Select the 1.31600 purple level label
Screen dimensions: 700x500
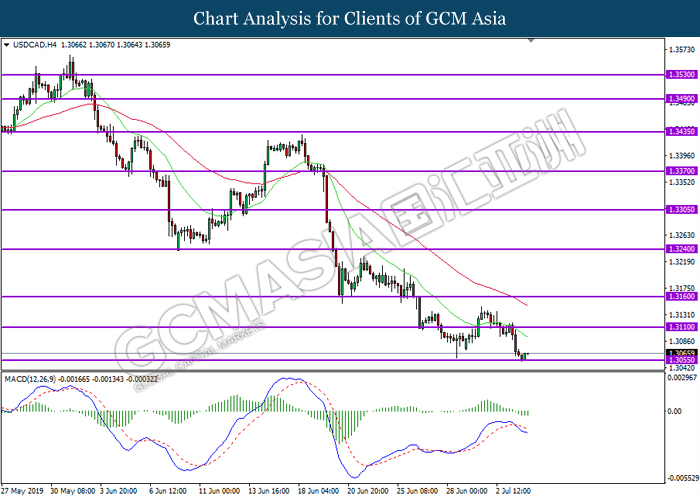pos(681,296)
